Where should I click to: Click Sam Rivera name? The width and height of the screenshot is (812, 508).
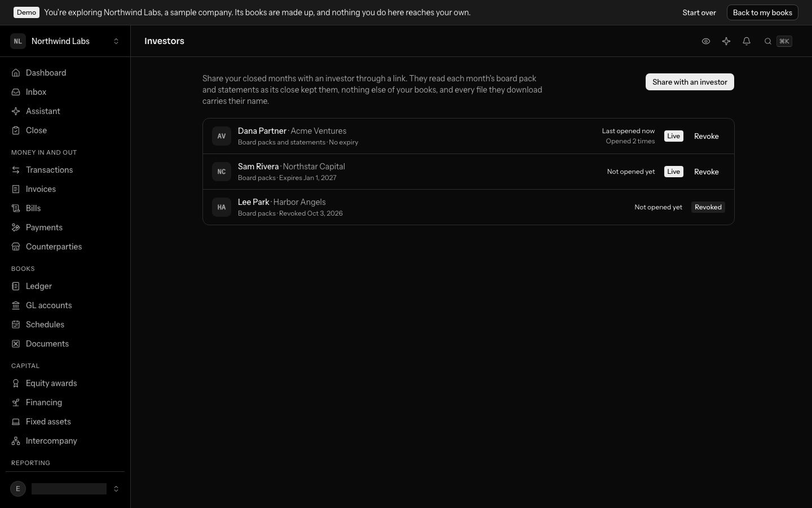tap(258, 167)
